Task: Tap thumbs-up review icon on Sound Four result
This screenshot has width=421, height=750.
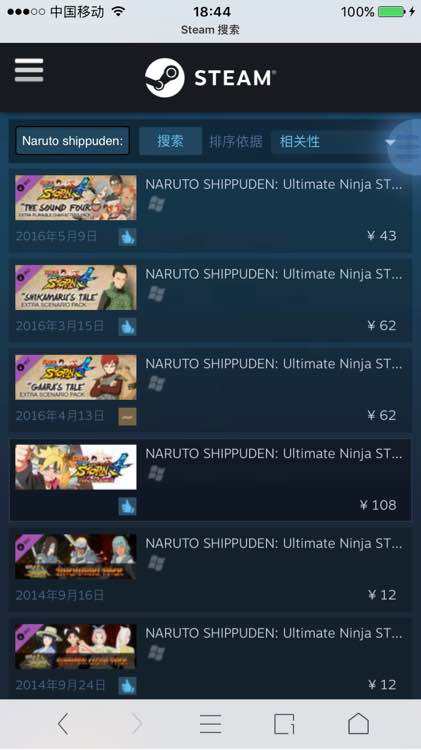Action: click(127, 236)
